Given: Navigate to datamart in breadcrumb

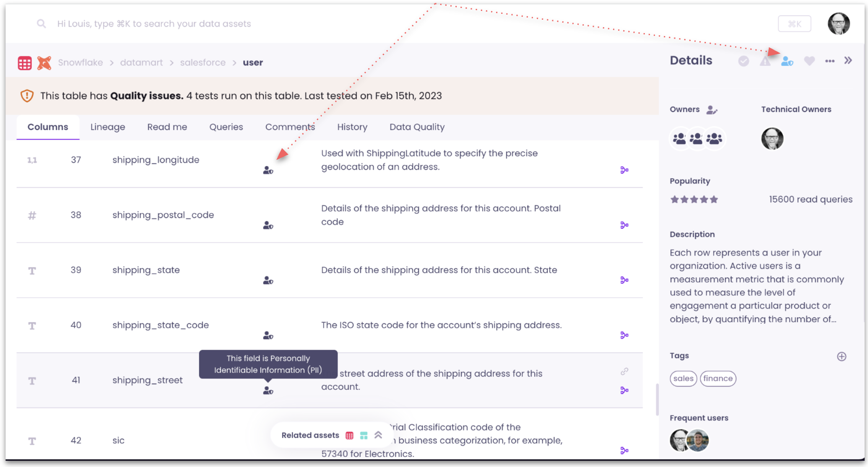Looking at the screenshot, I should pos(141,62).
